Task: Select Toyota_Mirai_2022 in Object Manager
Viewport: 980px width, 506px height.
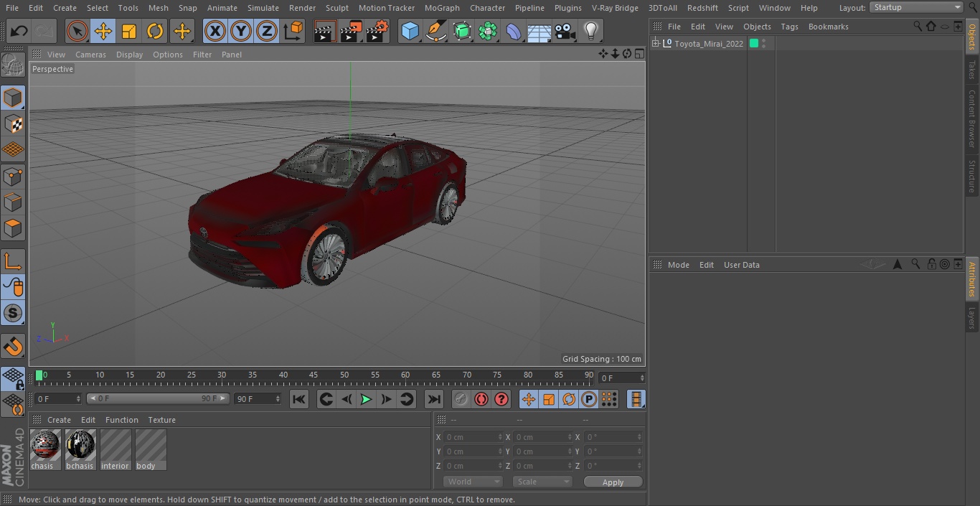Action: (709, 44)
